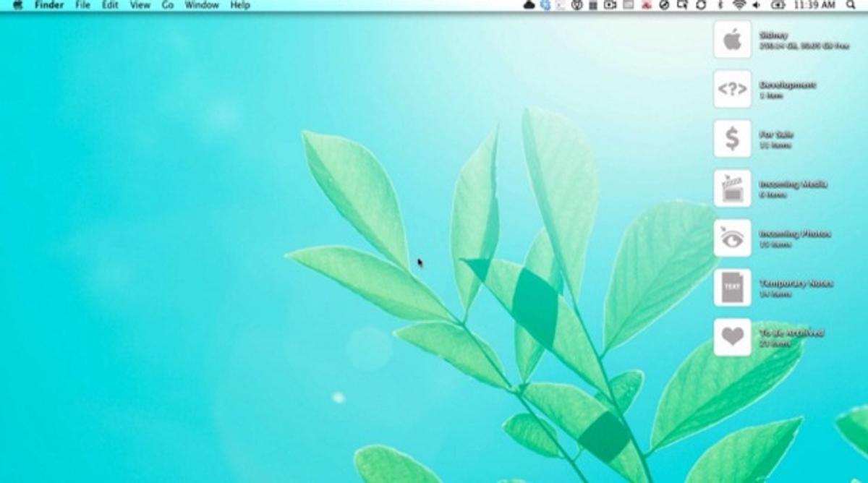
Task: Click the cloud menu bar icon
Action: point(529,5)
